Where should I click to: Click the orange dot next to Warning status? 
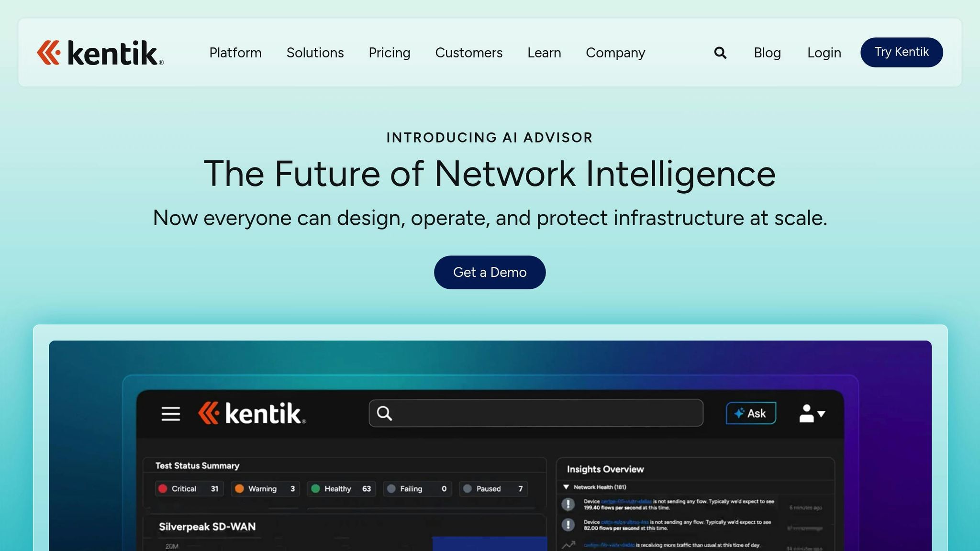click(x=240, y=488)
